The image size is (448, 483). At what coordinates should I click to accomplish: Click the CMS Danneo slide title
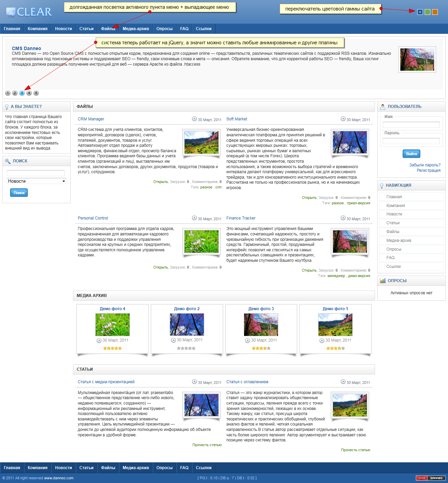(x=26, y=48)
